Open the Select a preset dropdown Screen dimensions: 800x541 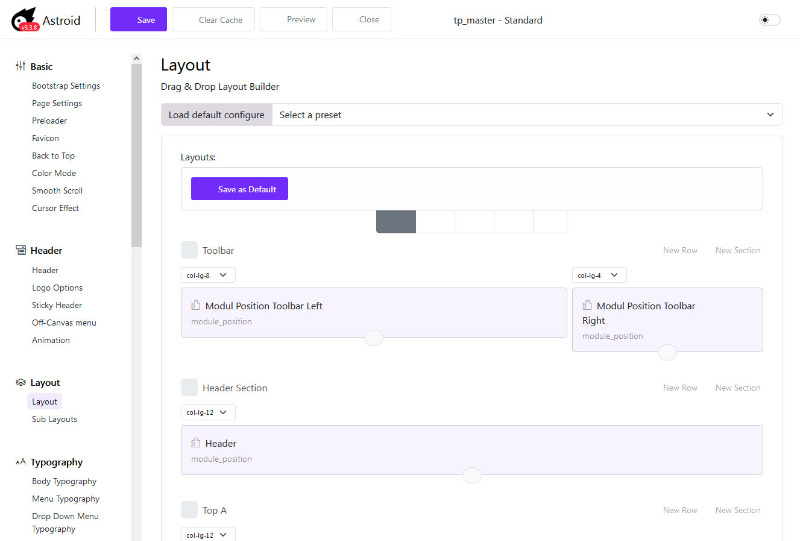point(526,115)
